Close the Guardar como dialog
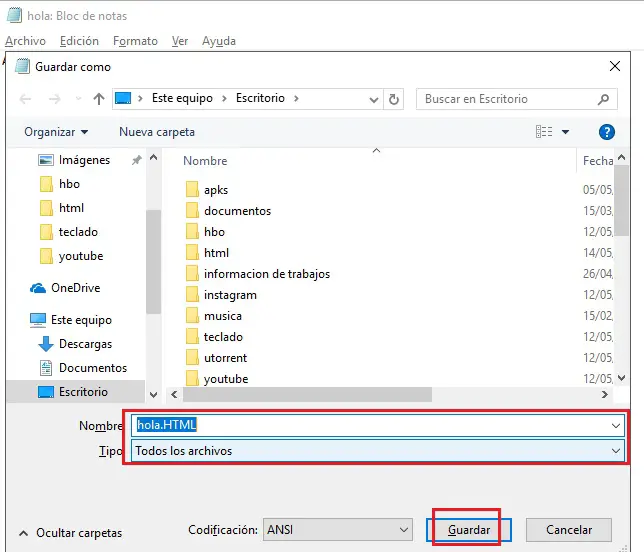 [x=615, y=66]
